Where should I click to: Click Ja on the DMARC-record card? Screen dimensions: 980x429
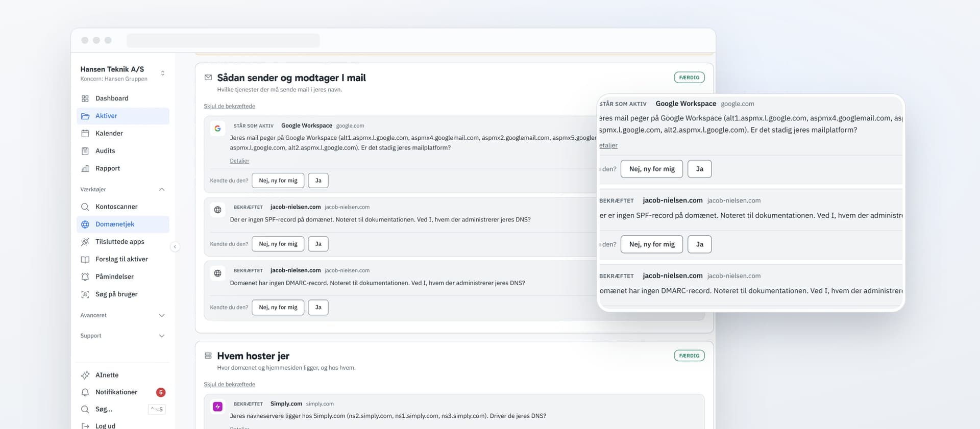[x=318, y=307]
